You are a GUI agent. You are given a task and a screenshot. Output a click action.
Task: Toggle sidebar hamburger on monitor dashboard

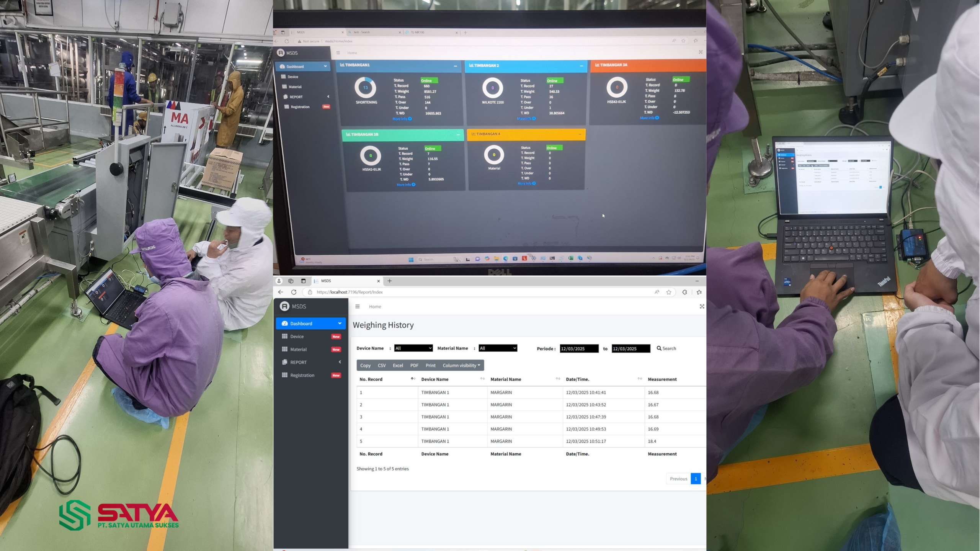[x=338, y=53]
